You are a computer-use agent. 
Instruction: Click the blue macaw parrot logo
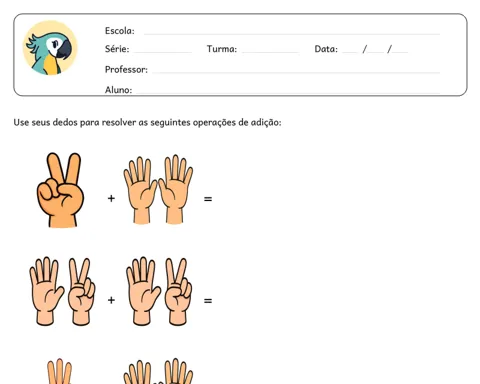50,48
